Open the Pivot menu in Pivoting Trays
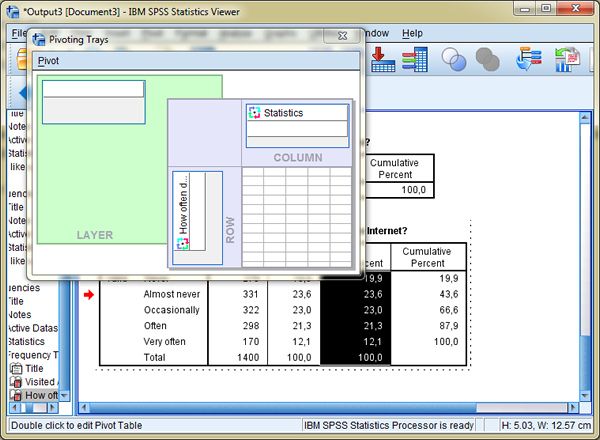600x440 pixels. (48, 61)
